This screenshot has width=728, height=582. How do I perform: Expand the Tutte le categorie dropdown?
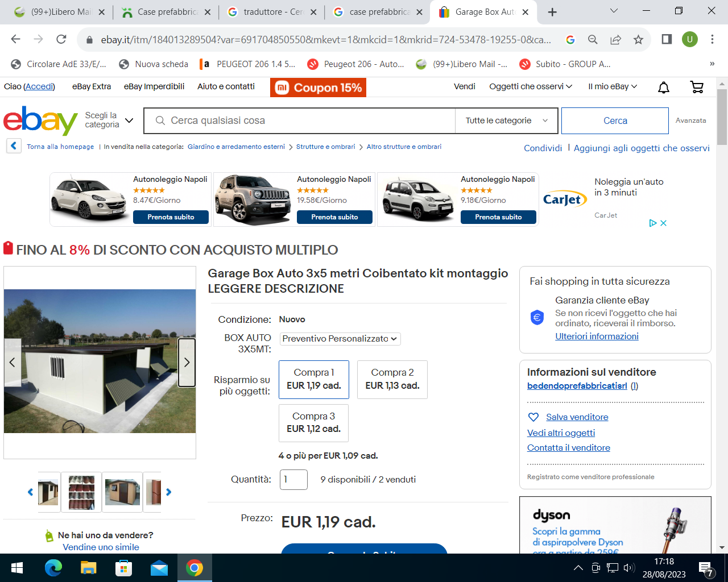pyautogui.click(x=506, y=120)
